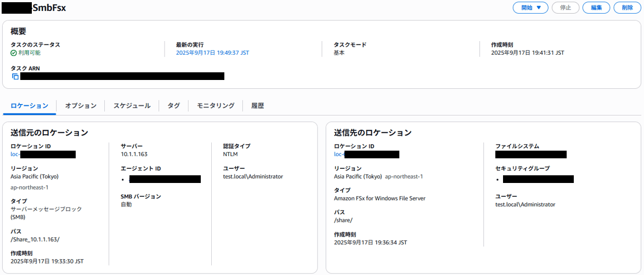
Task: Click the SmbFsx task title heading
Action: point(49,8)
